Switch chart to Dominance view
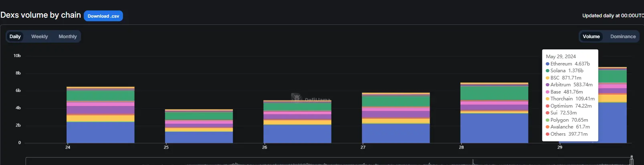This screenshot has width=644, height=165. pyautogui.click(x=623, y=37)
